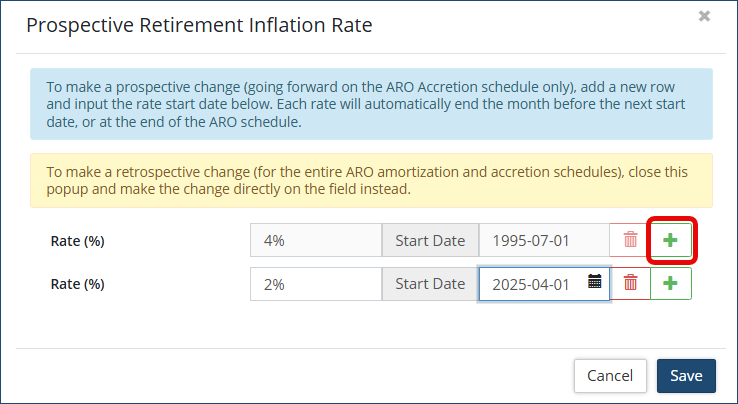
Task: Delete the 2% rate row with its trash icon
Action: pos(631,283)
